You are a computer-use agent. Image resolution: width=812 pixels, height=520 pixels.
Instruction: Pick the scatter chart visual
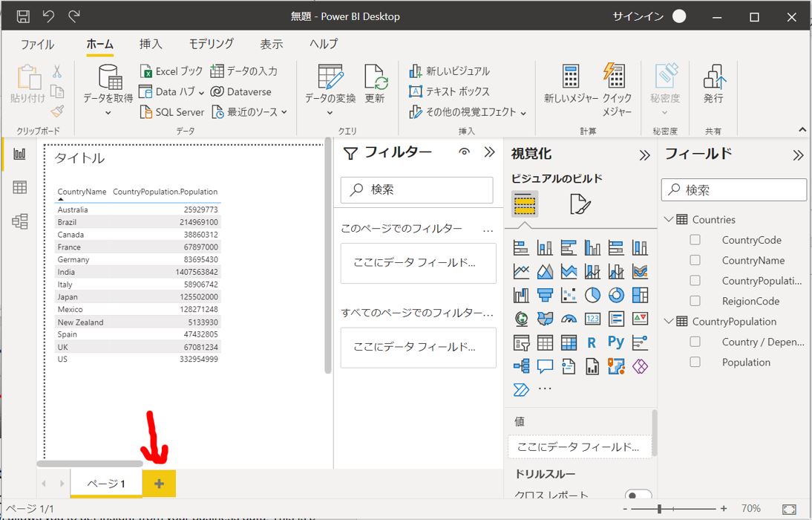569,295
